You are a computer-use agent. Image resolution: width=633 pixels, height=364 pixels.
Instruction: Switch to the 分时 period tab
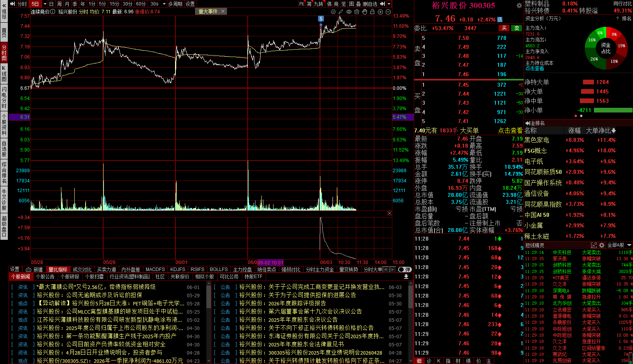[x=22, y=4]
